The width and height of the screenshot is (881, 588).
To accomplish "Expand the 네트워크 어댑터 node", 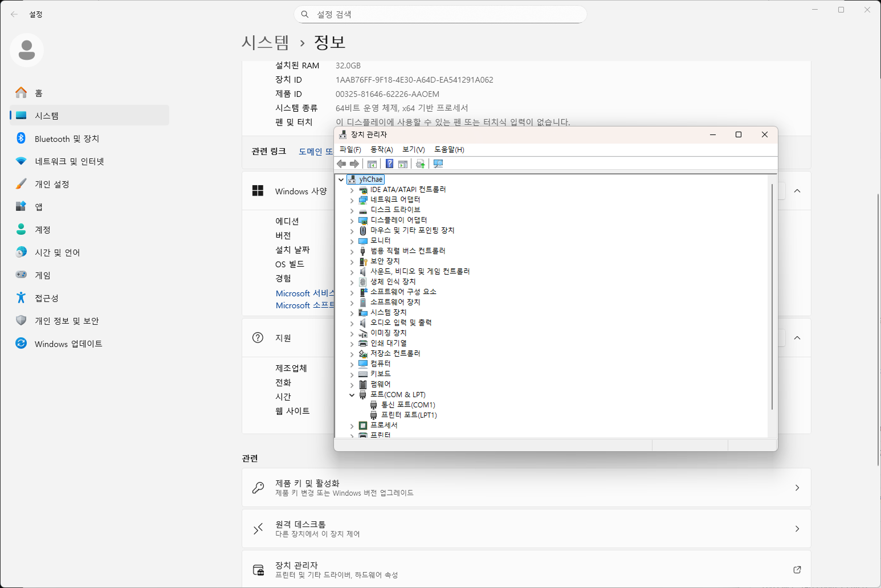I will (x=352, y=200).
